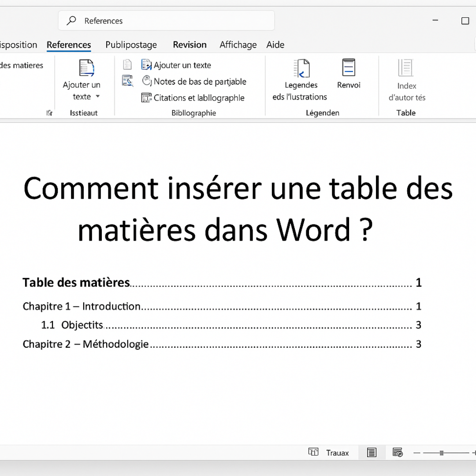The image size is (476, 476).
Task: Open the dialog launcher in the table des matieres group
Action: click(x=49, y=113)
